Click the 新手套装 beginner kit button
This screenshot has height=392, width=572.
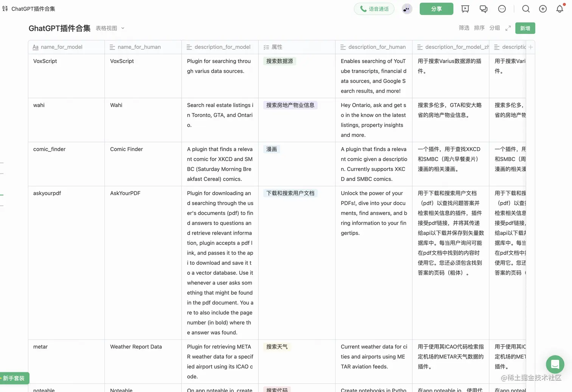pos(14,378)
